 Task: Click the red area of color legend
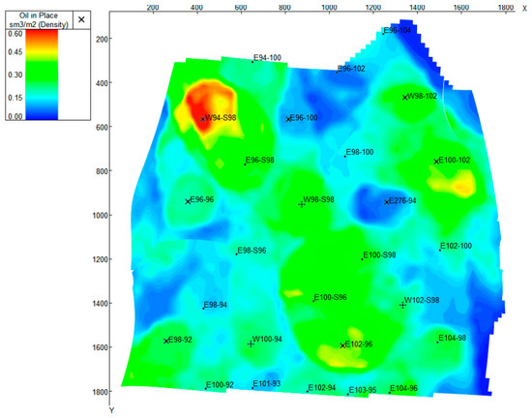pyautogui.click(x=42, y=35)
